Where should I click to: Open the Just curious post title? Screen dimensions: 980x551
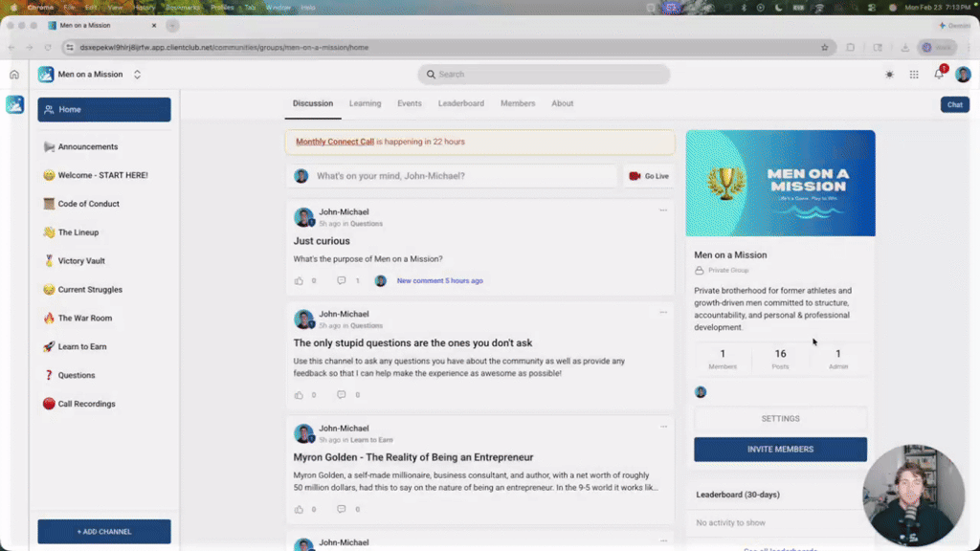tap(322, 241)
